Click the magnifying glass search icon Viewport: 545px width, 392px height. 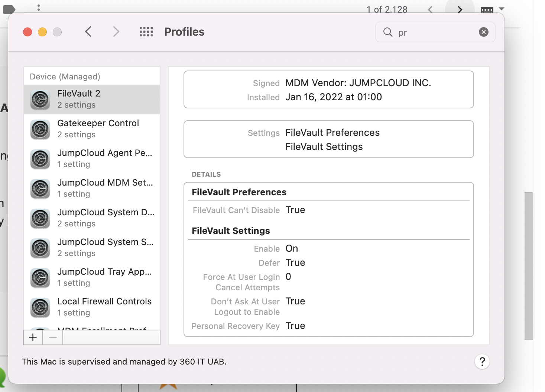click(x=388, y=32)
